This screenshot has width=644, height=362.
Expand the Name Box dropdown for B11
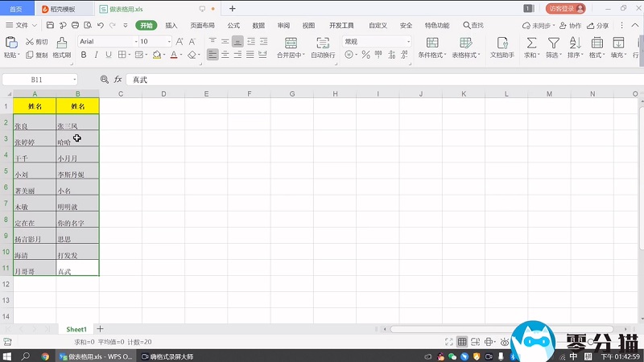click(75, 80)
